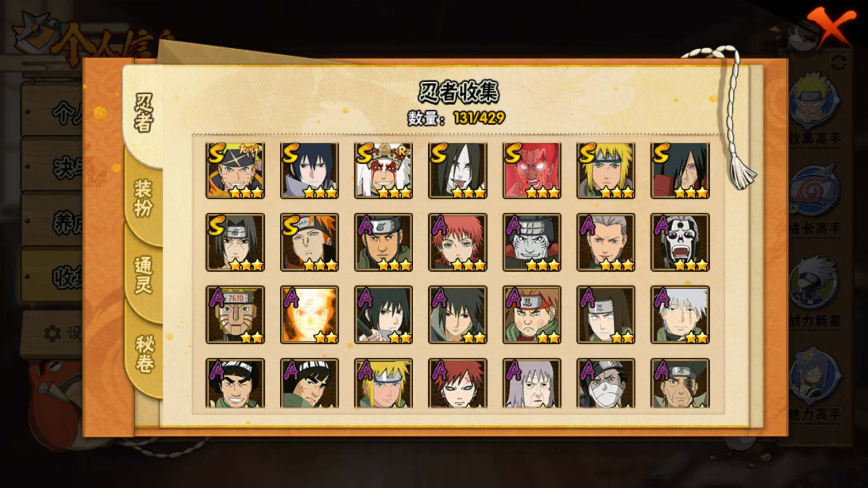Choose the Orochimaru S-rank ninja icon
The image size is (868, 488).
(458, 170)
